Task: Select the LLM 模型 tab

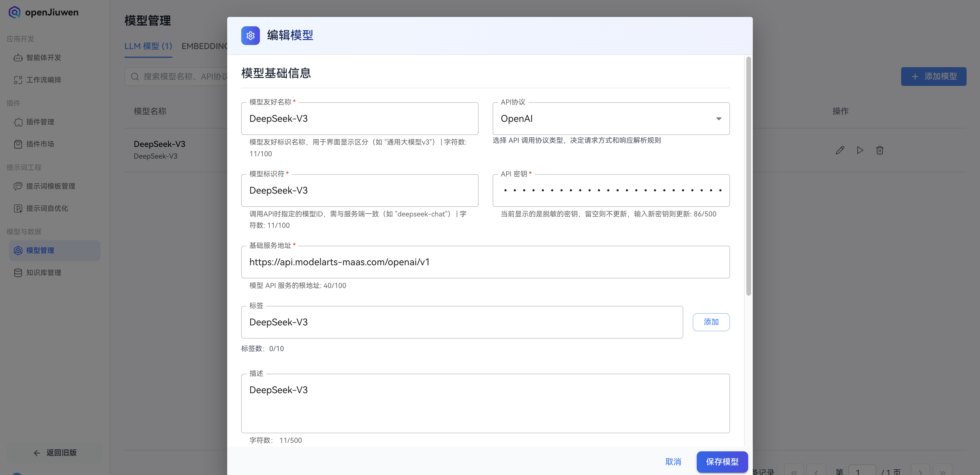Action: tap(148, 46)
